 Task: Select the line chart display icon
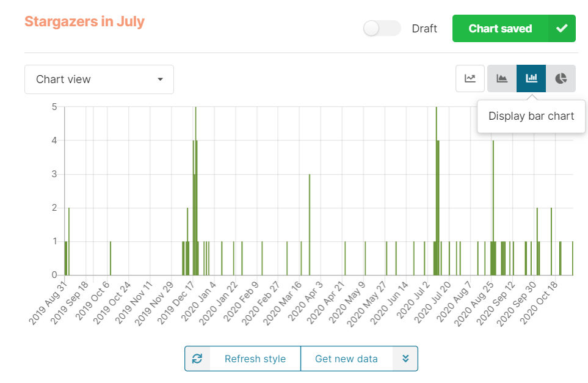tap(470, 78)
